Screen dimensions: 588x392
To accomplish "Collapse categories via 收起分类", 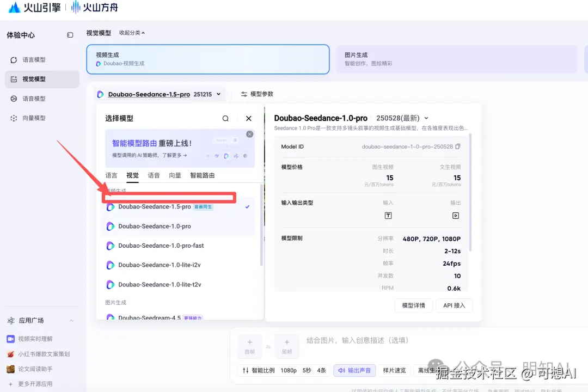I will pyautogui.click(x=132, y=33).
